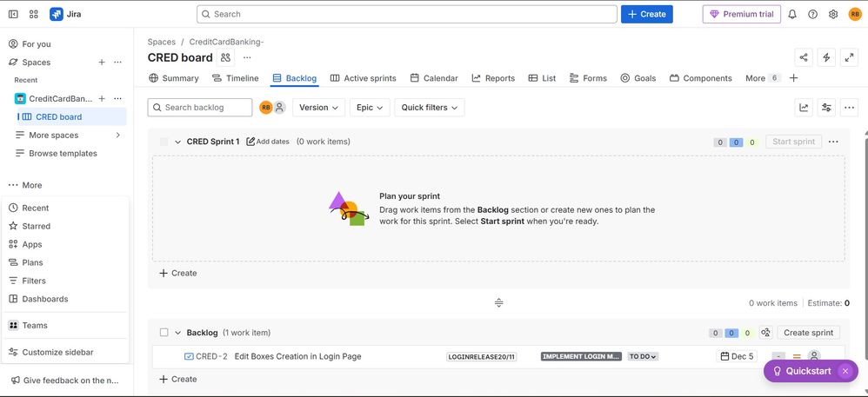
Task: Switch to the Timeline tab
Action: click(236, 78)
